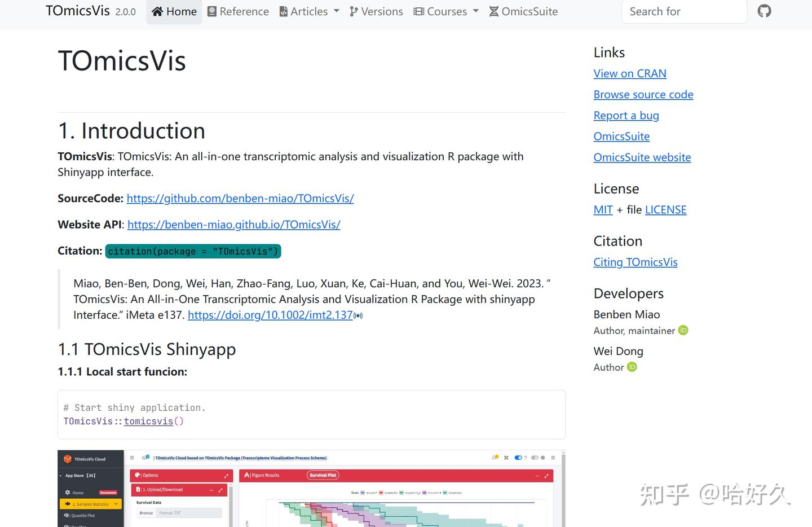Focus the Search for input field

point(684,11)
